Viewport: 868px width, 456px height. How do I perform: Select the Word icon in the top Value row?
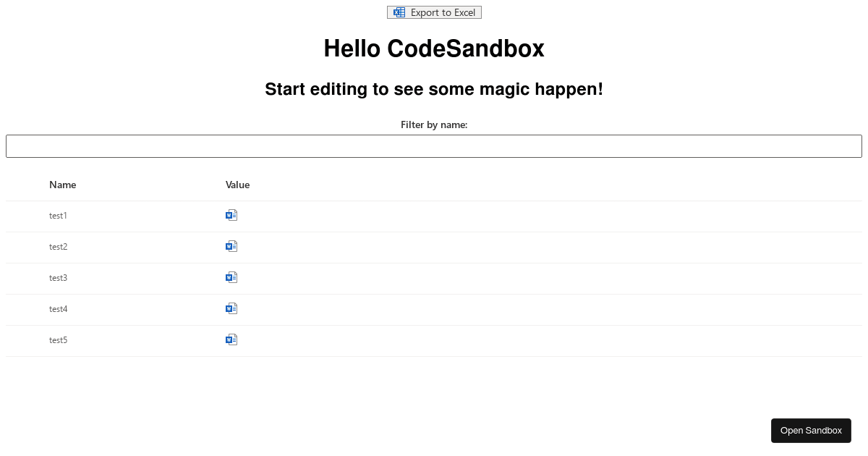[231, 214]
